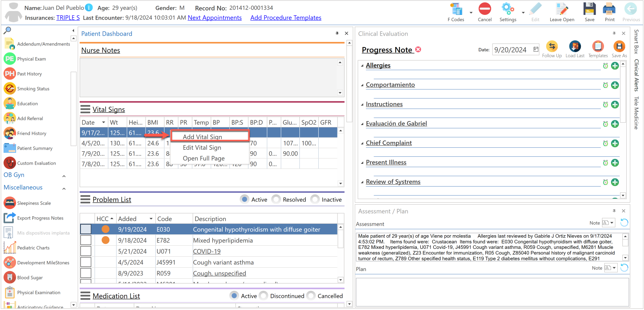Collapse the OB Gyn section

(x=64, y=176)
